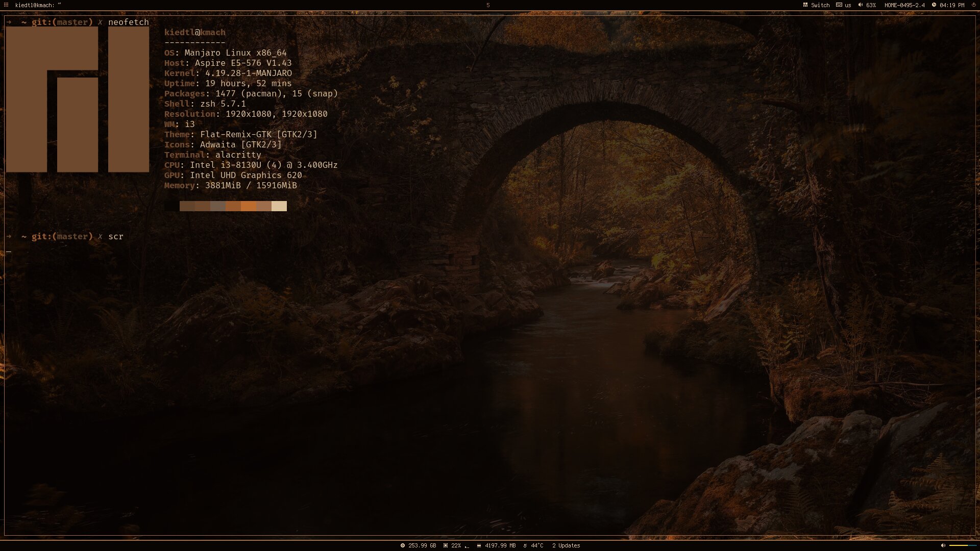This screenshot has width=980, height=551.
Task: Click the Switch control in the top bar
Action: [x=820, y=5]
